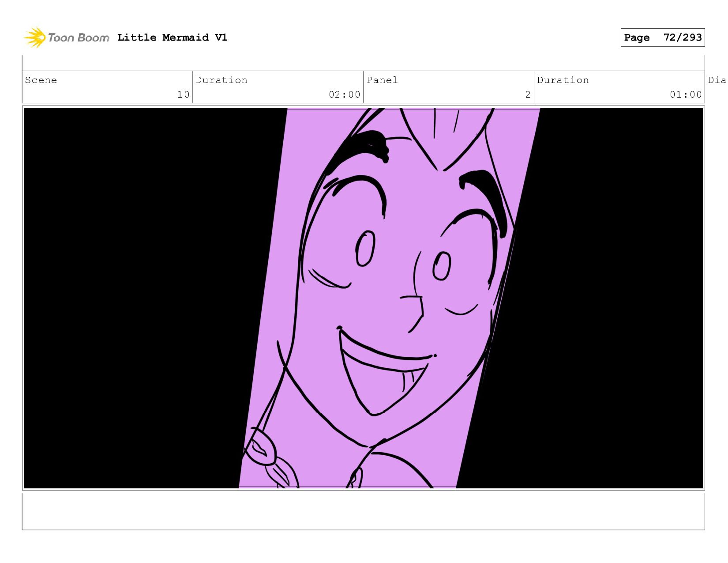Click panel duration value '01:00'

686,94
